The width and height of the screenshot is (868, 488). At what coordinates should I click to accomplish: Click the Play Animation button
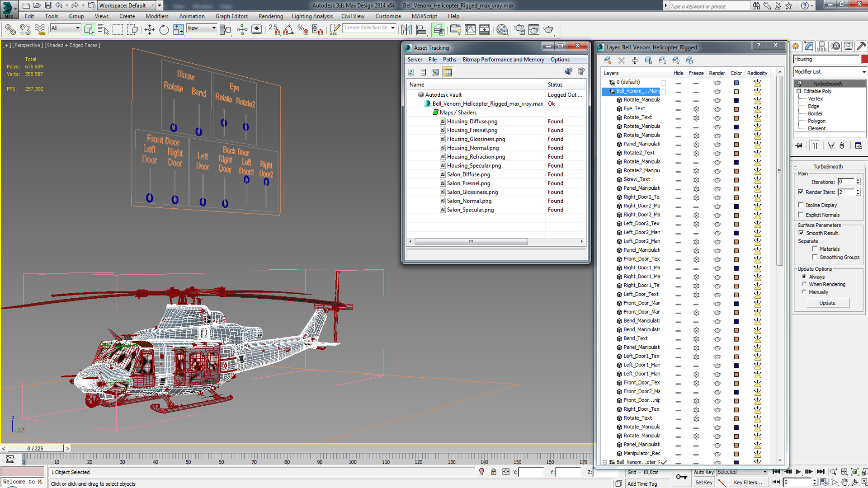pyautogui.click(x=798, y=472)
